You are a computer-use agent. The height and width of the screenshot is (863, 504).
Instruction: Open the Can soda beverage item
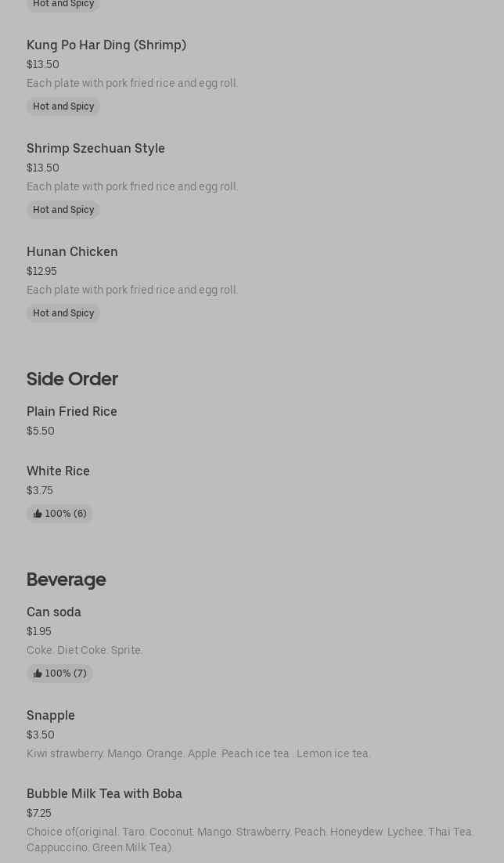tap(54, 612)
